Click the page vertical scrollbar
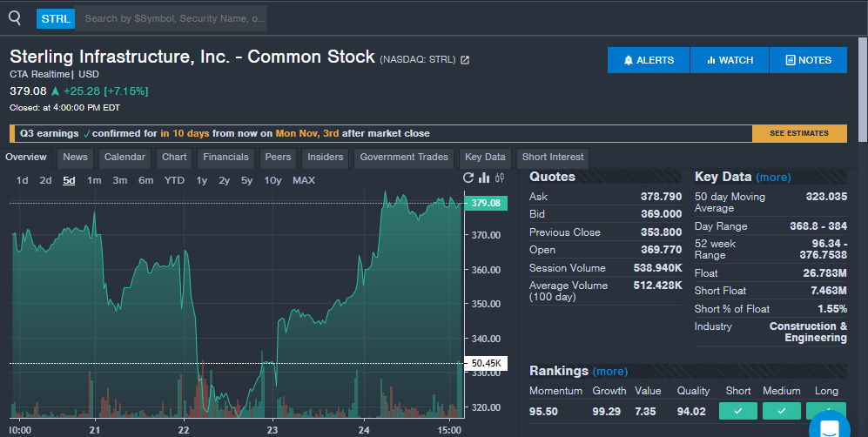The image size is (868, 437). click(x=862, y=87)
